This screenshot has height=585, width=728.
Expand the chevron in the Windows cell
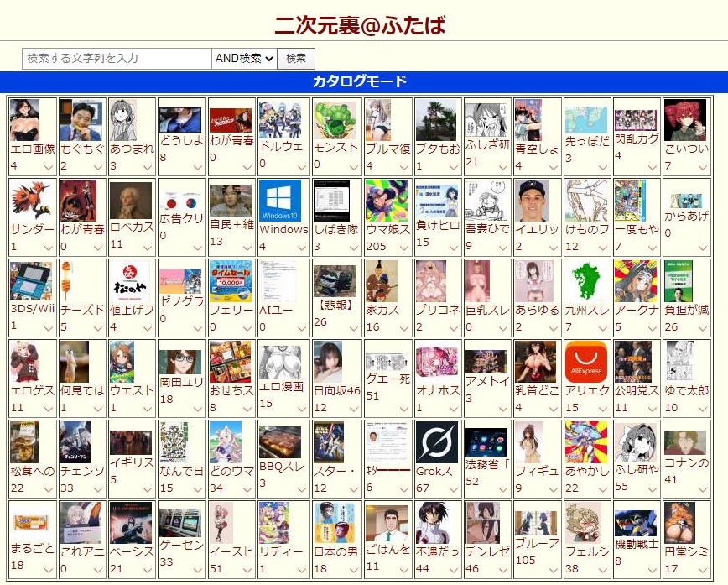click(x=300, y=248)
